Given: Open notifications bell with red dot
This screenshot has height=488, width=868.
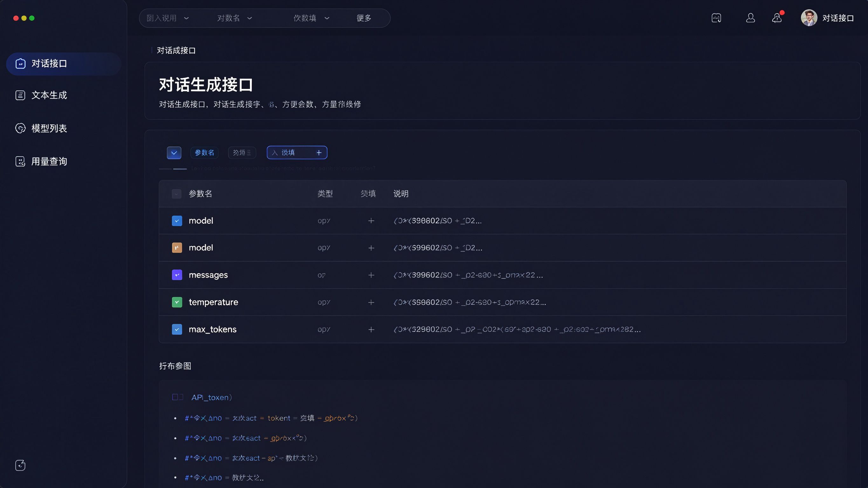Looking at the screenshot, I should point(777,17).
